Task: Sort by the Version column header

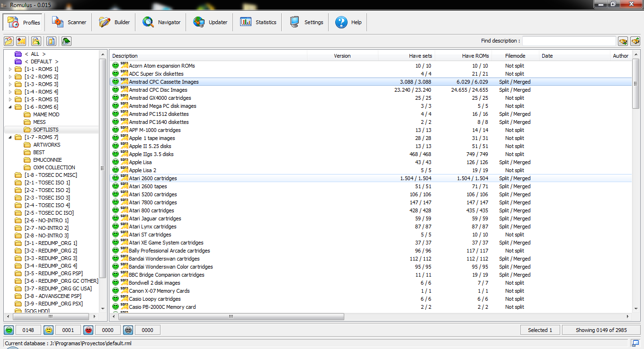Action: click(342, 56)
